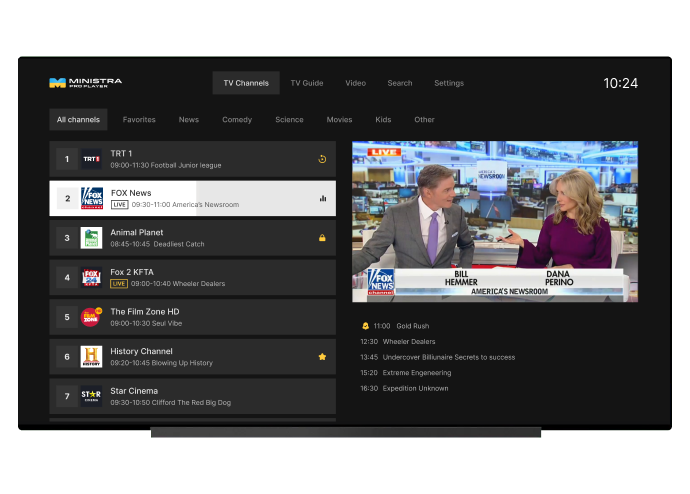Click the lock icon on Animal Planet
The image size is (690, 494).
point(322,238)
